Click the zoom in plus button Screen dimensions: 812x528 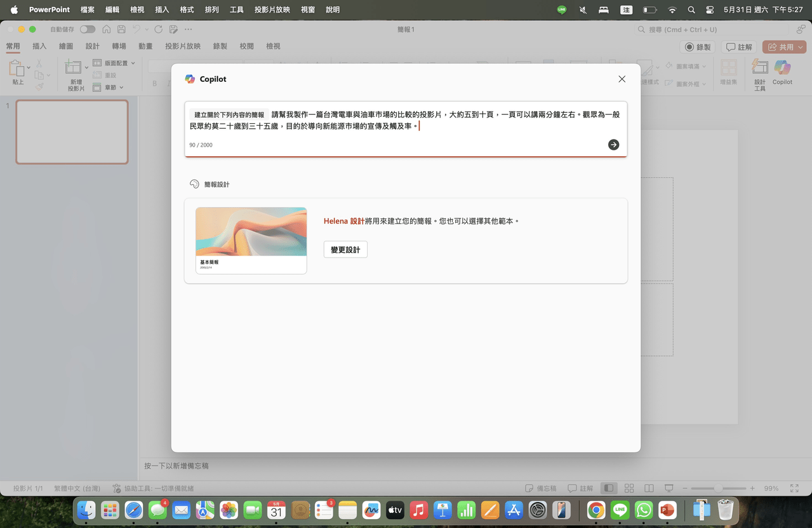click(752, 489)
